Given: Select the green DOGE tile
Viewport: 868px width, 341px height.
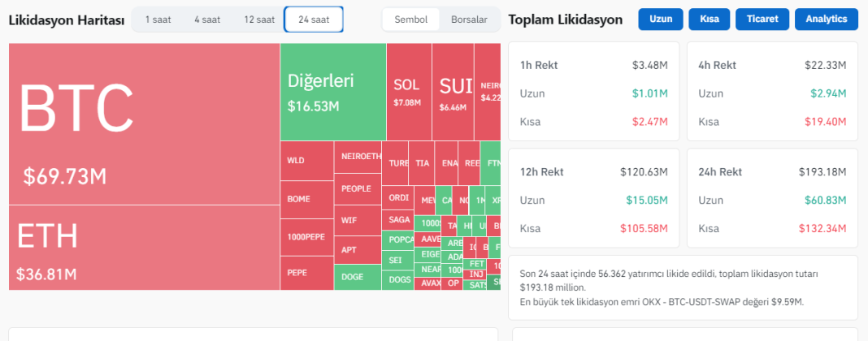Looking at the screenshot, I should (357, 277).
